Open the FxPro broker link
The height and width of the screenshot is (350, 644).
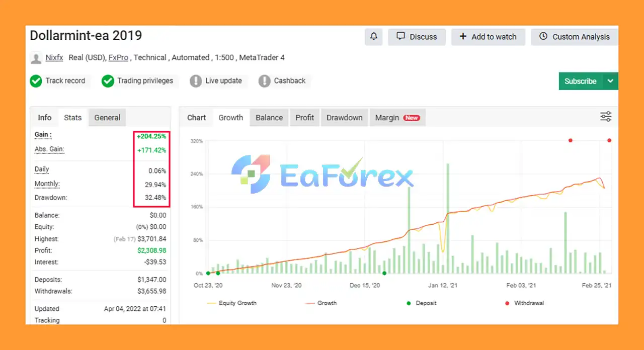point(118,57)
